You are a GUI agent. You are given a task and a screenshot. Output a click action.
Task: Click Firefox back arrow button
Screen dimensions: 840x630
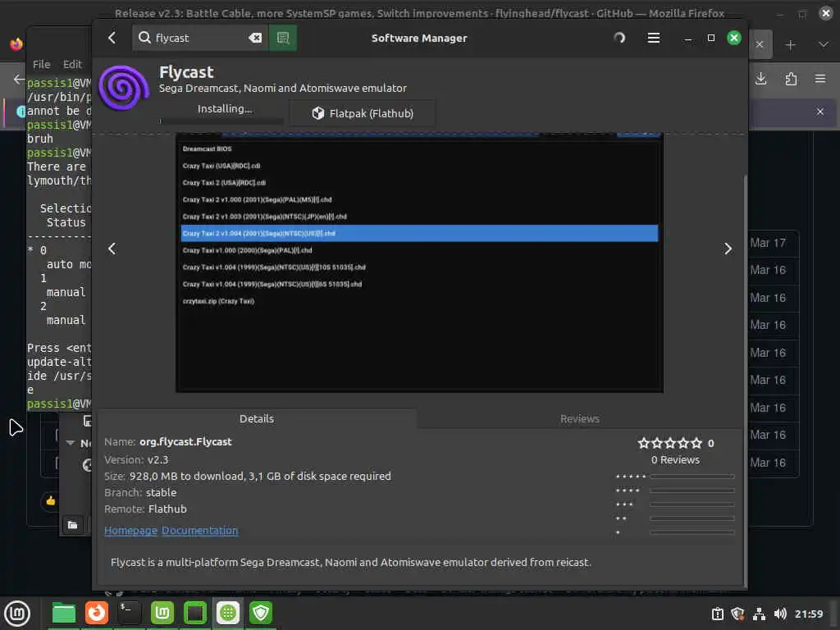pos(19,80)
